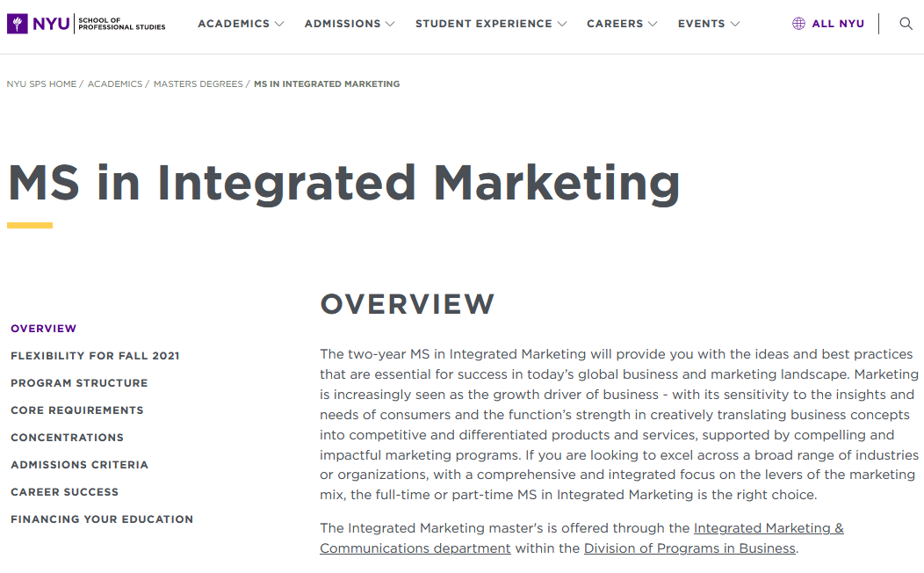Viewport: 924px width, 573px height.
Task: Jump to Core Requirements section
Action: [x=77, y=410]
